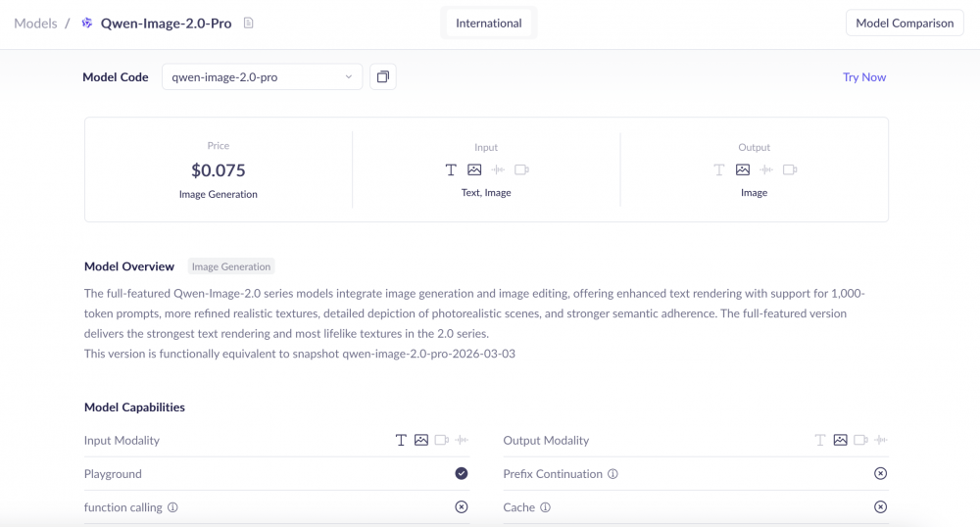
Task: Click the Input card image modality icon
Action: click(x=474, y=169)
